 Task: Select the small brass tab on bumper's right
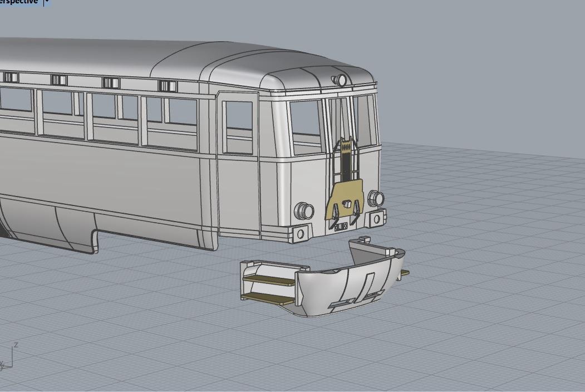(x=405, y=273)
